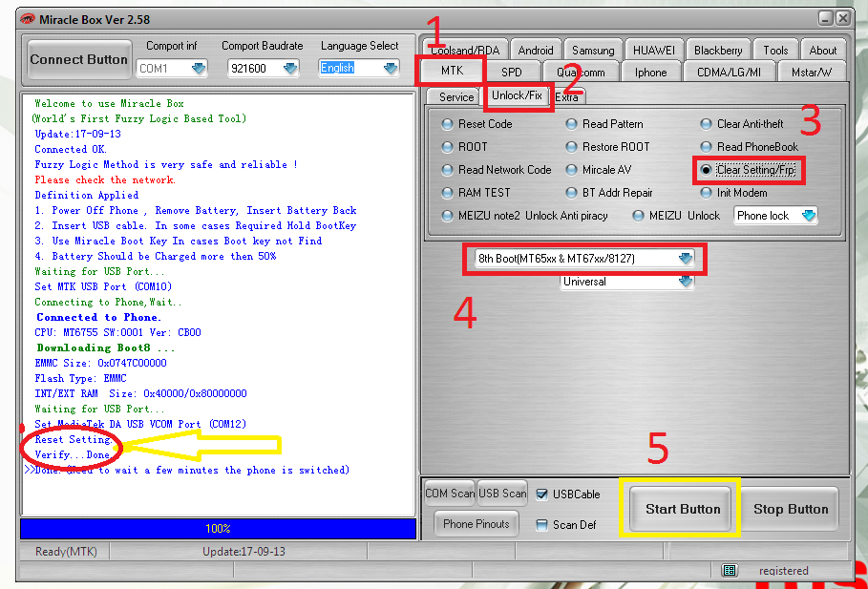Click the 'Please check the network.' log line

coord(105,179)
